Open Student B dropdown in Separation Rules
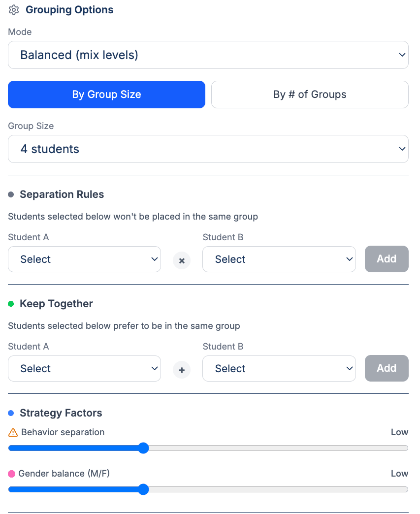The image size is (420, 514). 279,259
